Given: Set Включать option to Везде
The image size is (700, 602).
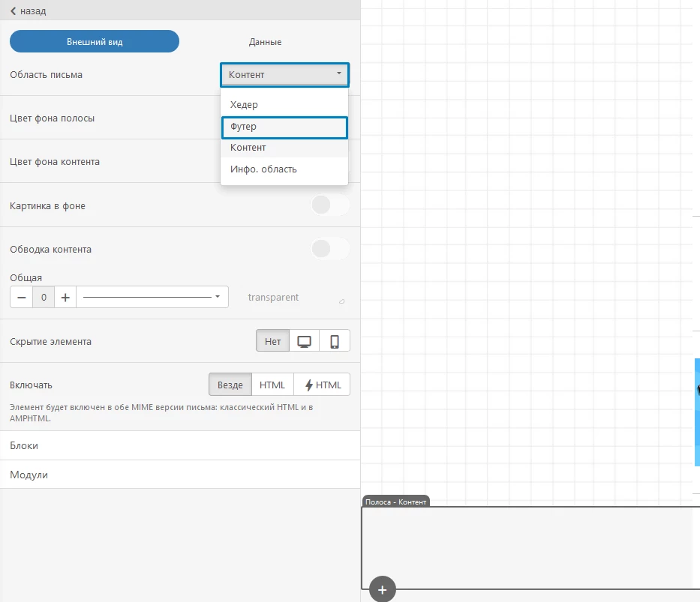Looking at the screenshot, I should (230, 385).
